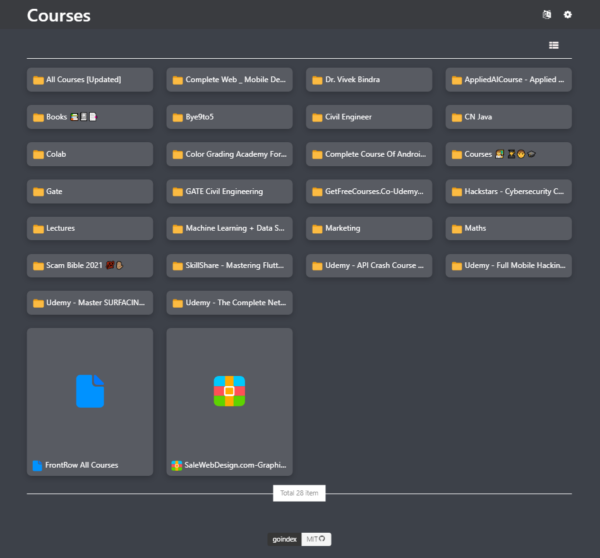
Task: Open the SkillShare - Mastering Flutt... folder
Action: 230,266
